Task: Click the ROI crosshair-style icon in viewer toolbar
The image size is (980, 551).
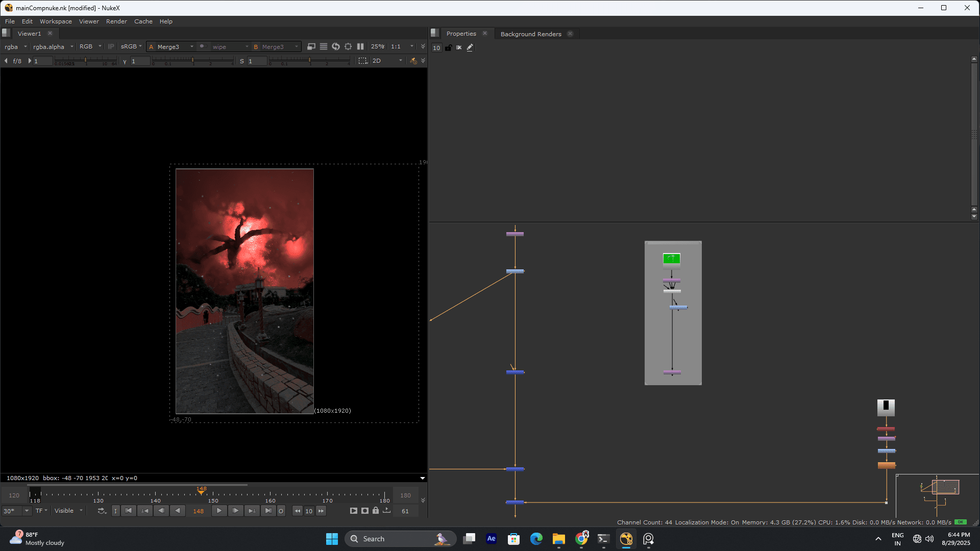Action: (348, 46)
